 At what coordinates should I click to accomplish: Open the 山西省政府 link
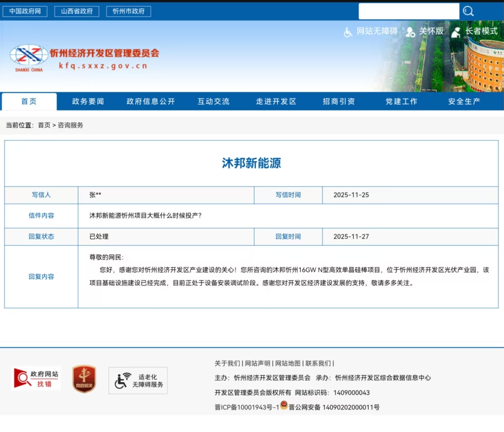[x=77, y=11]
